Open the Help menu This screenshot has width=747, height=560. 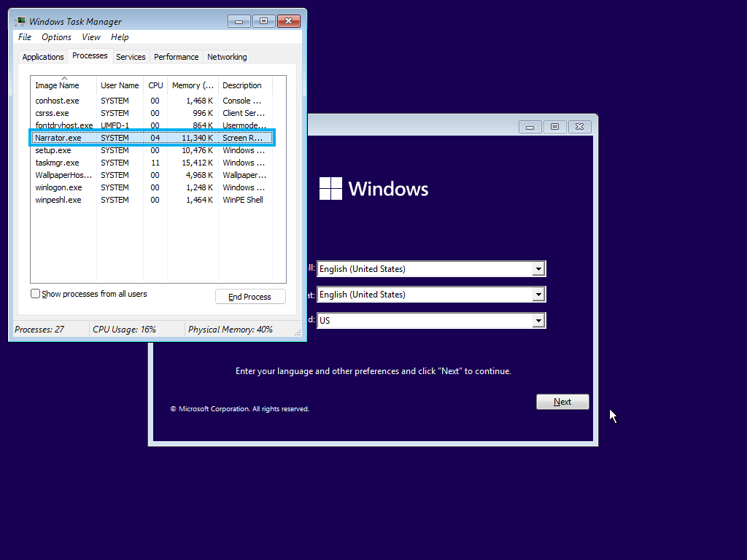[x=120, y=37]
